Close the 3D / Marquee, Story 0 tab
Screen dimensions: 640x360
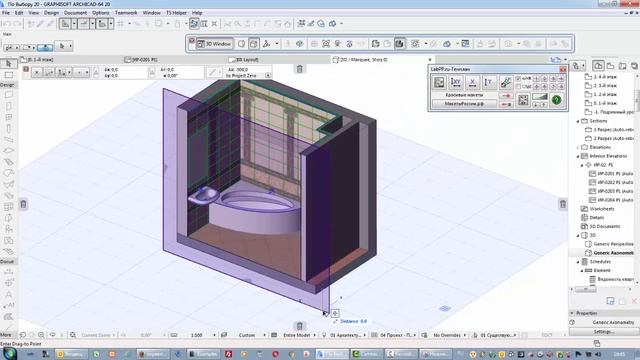pos(429,60)
